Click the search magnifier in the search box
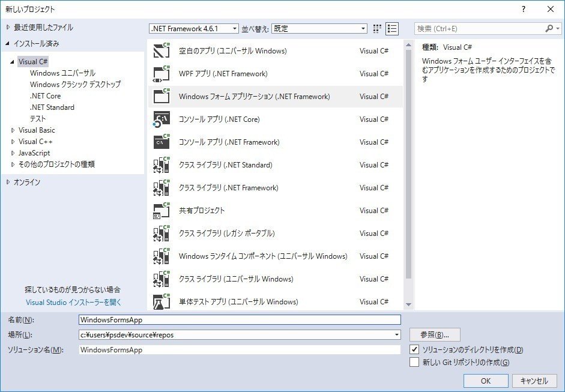Screen dimensions: 565x392 click(x=550, y=28)
